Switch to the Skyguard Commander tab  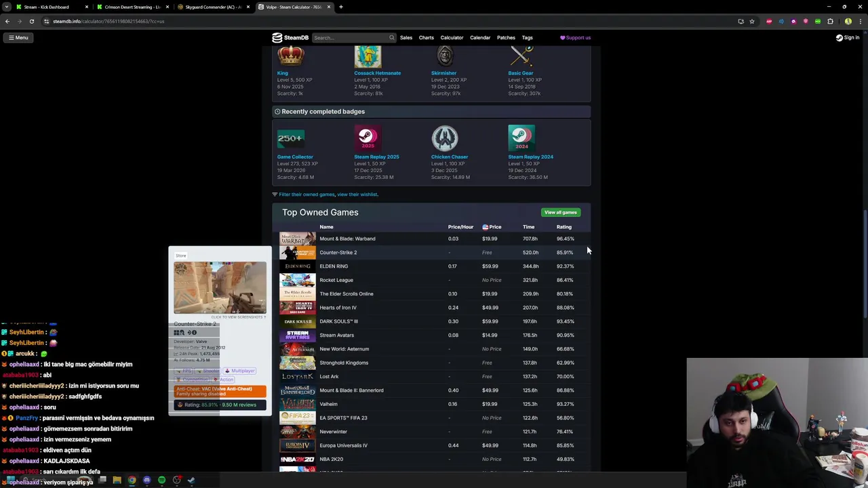click(213, 7)
